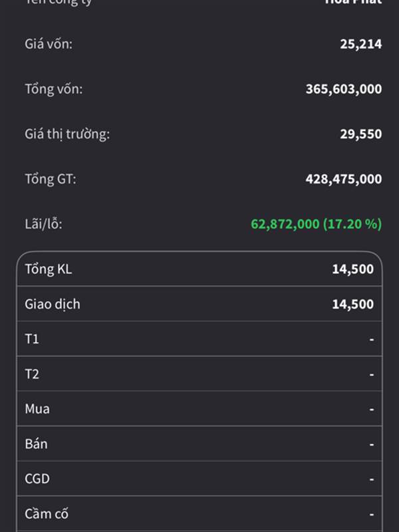The image size is (399, 532).
Task: Tap the Tổng vốn amount 365,603,000
Action: (x=344, y=89)
